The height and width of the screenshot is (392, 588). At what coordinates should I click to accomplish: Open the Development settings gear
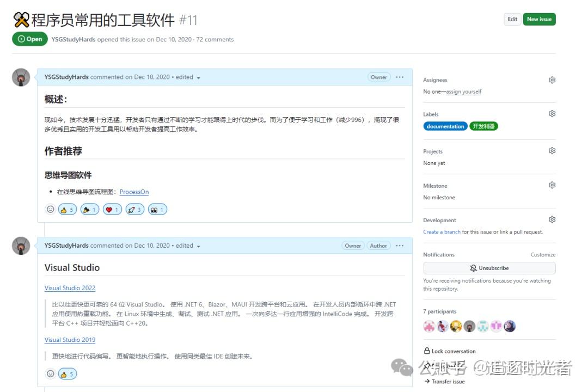click(x=552, y=219)
